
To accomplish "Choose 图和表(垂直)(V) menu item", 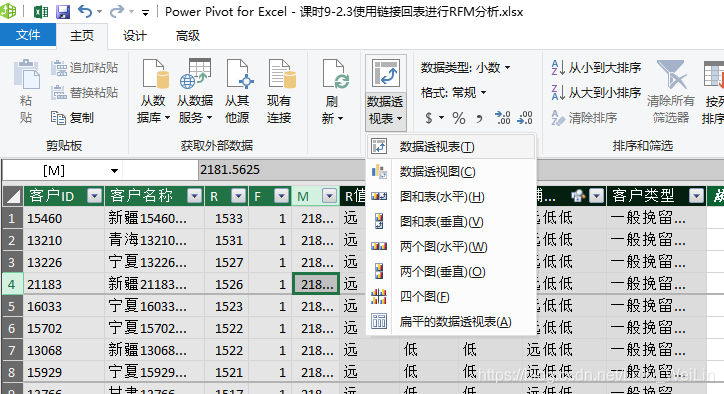I will (x=451, y=222).
